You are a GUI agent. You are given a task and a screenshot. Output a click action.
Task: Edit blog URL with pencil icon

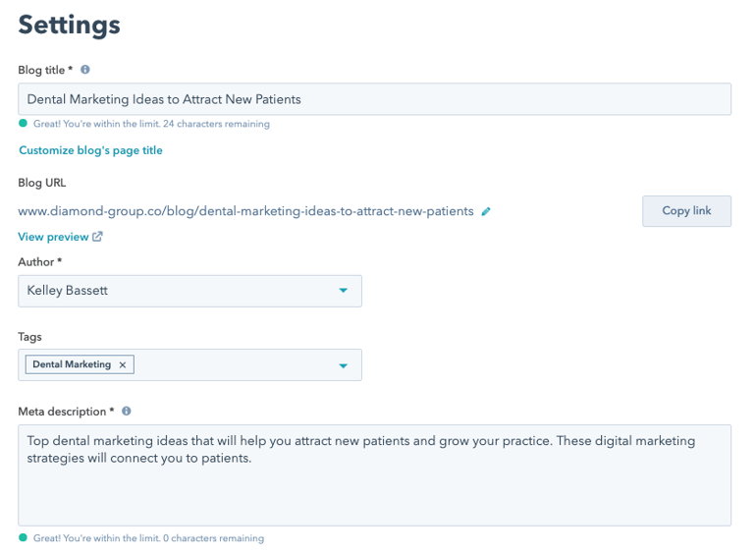(x=486, y=211)
